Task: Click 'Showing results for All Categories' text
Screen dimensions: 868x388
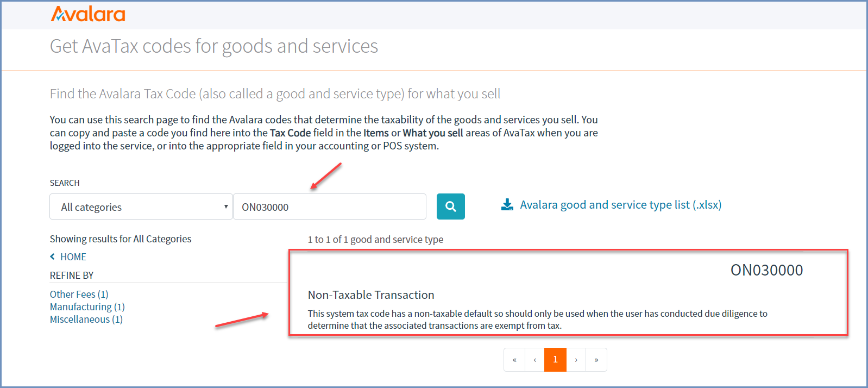Action: (x=121, y=239)
